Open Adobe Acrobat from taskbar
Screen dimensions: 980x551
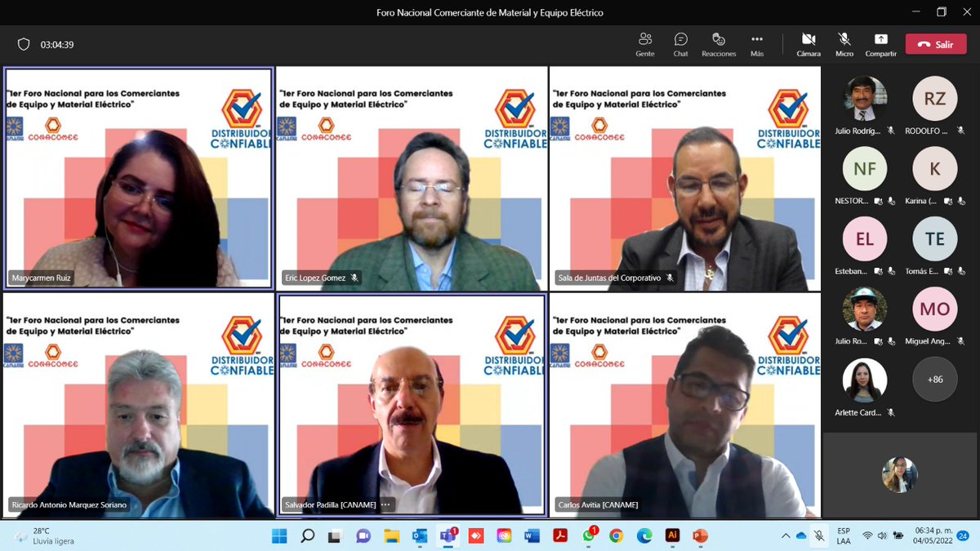coord(560,535)
